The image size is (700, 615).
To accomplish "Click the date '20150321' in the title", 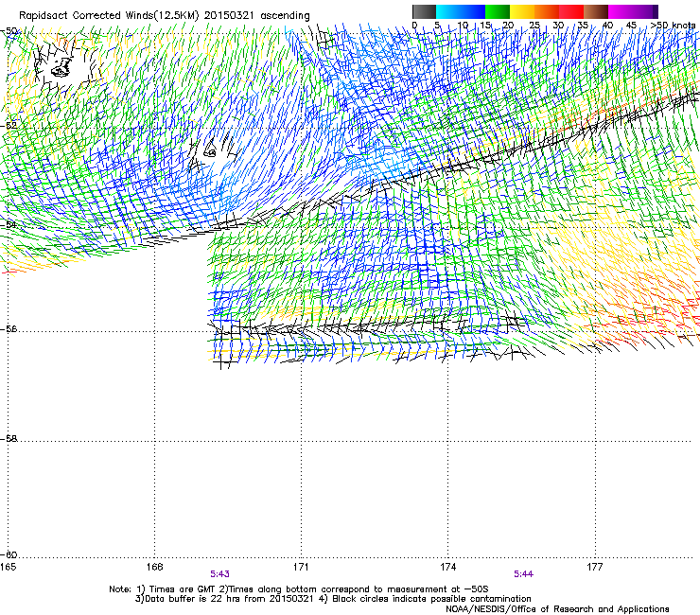I will click(x=229, y=16).
